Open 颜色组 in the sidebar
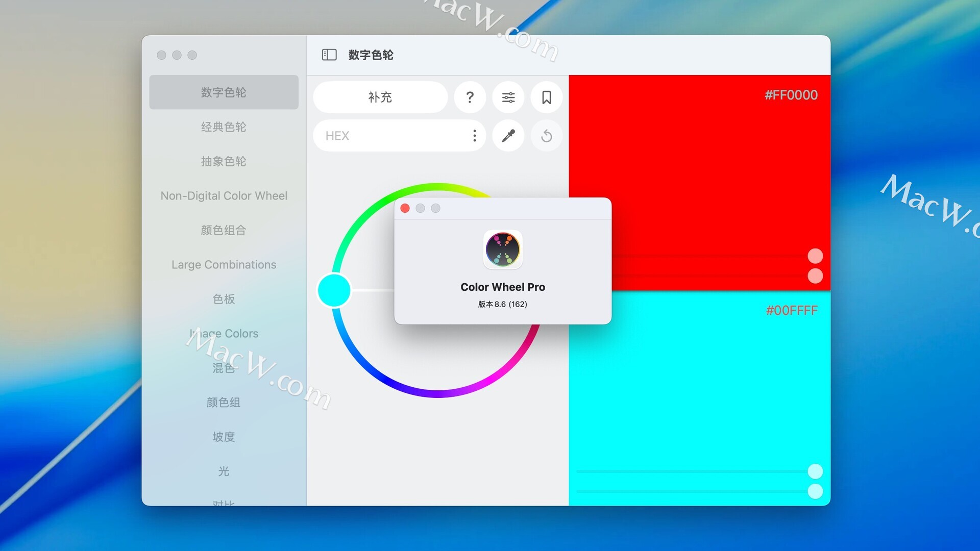This screenshot has width=980, height=551. 224,402
